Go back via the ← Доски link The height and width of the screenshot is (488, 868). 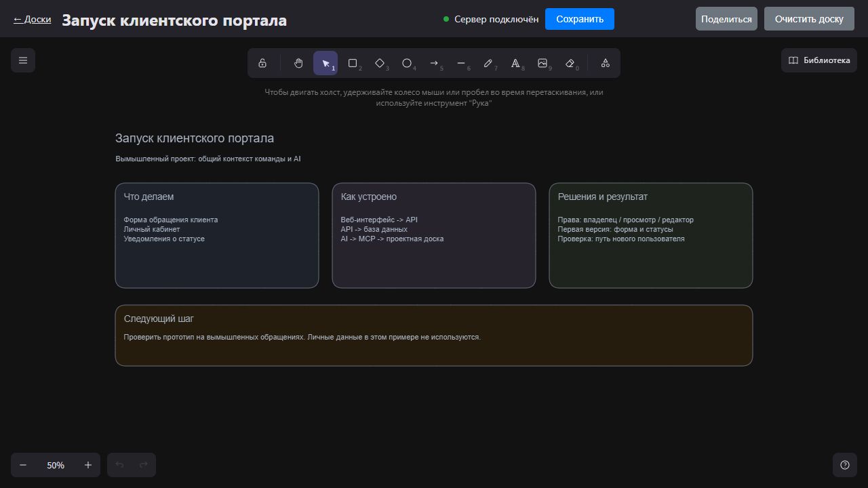point(32,20)
